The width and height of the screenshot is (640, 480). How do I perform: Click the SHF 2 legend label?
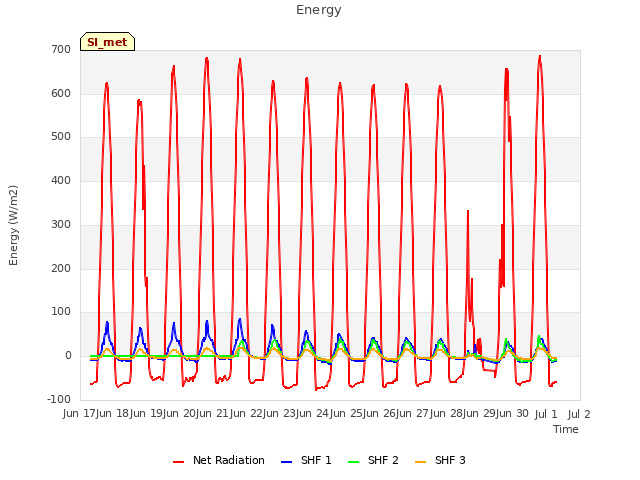pos(383,460)
